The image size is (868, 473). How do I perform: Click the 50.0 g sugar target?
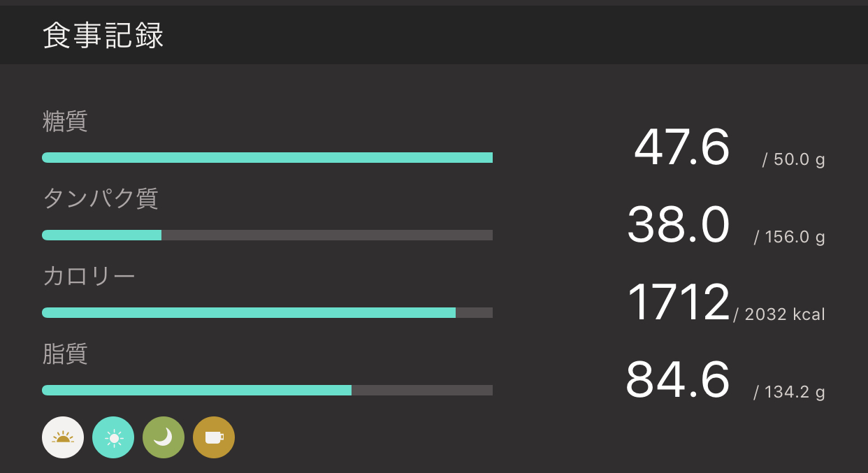click(x=793, y=160)
